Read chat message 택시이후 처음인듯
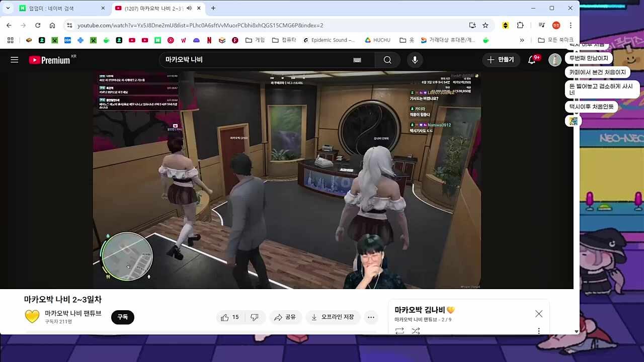Viewport: 644px width, 362px height. [x=592, y=107]
